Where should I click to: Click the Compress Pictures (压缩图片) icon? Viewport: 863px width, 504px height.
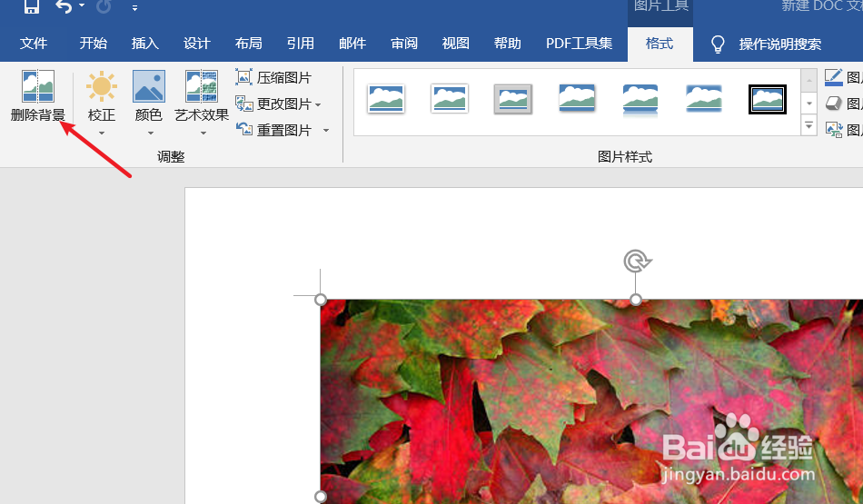[243, 77]
